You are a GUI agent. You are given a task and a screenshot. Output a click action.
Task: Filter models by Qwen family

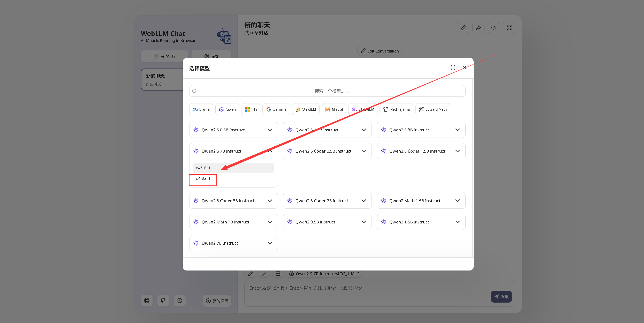[227, 109]
